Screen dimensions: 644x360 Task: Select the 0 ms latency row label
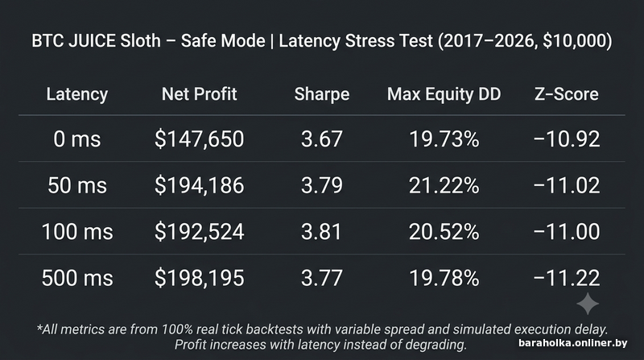tap(76, 139)
